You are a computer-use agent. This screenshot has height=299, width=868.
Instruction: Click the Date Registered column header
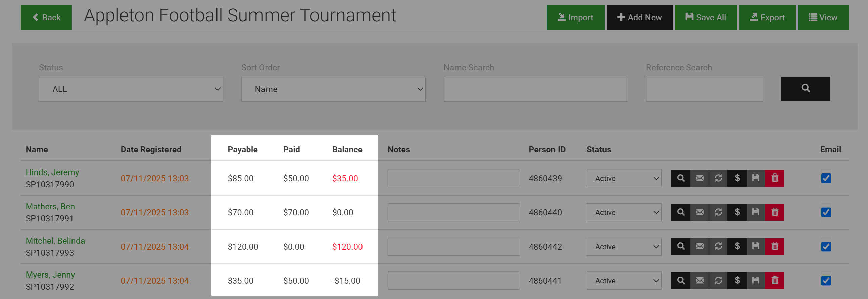tap(151, 150)
